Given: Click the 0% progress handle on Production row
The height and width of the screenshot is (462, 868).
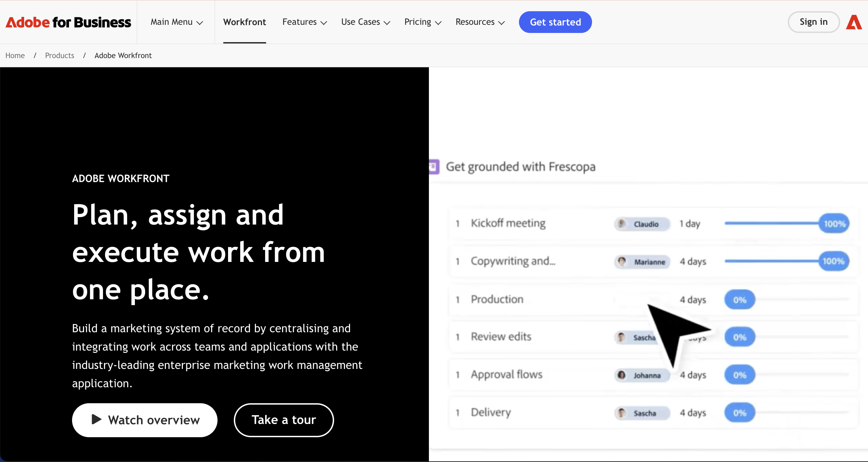Looking at the screenshot, I should click(740, 300).
